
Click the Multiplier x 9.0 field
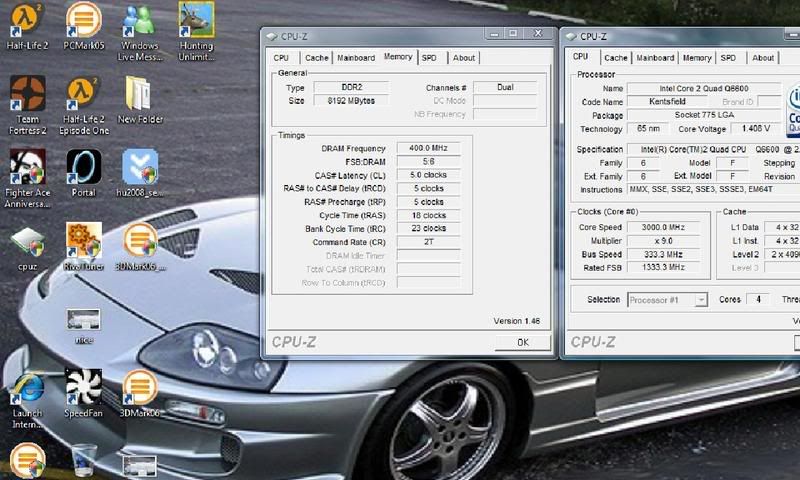tap(663, 241)
